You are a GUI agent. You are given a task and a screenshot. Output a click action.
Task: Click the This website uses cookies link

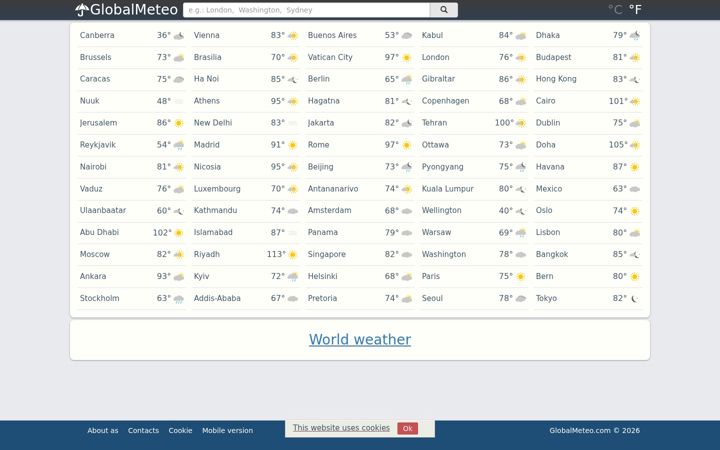[x=341, y=428]
